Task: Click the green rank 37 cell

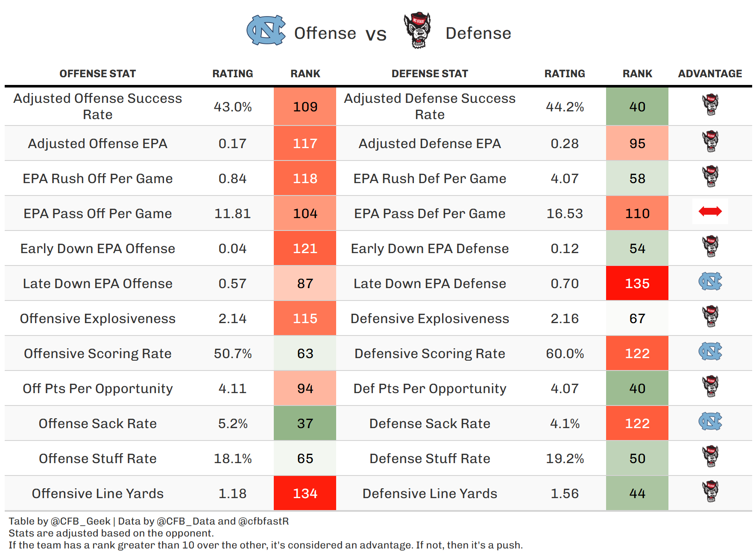Action: click(x=305, y=423)
